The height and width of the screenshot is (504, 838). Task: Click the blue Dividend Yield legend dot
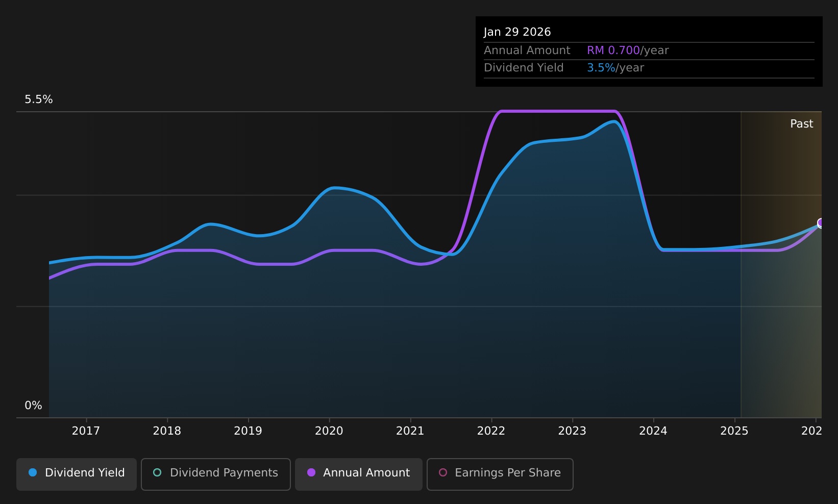(33, 472)
